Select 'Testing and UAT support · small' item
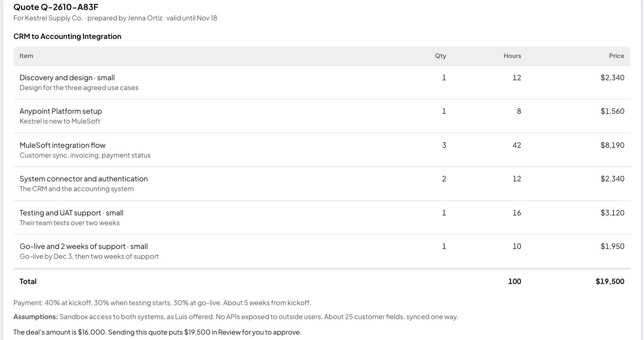Screen dimensions: 644x340 tap(71, 213)
